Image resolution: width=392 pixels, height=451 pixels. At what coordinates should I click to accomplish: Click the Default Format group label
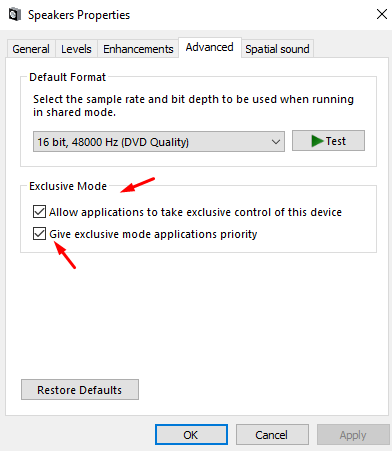pos(67,77)
